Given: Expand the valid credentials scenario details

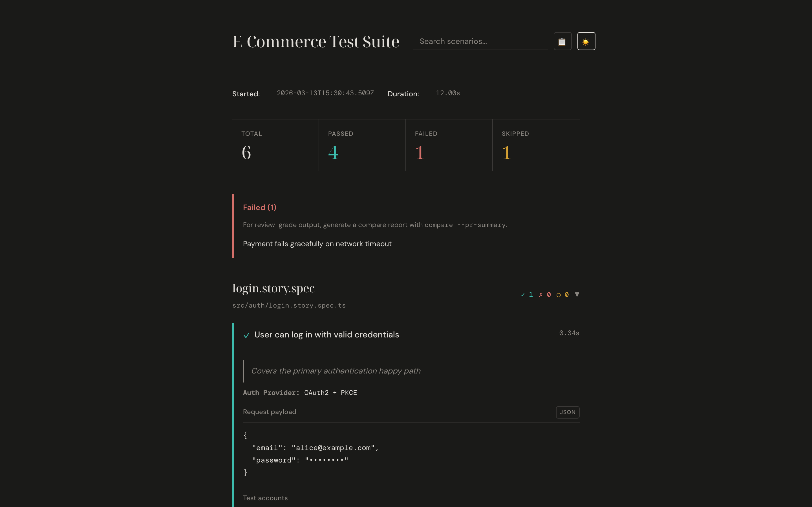Looking at the screenshot, I should 326,334.
